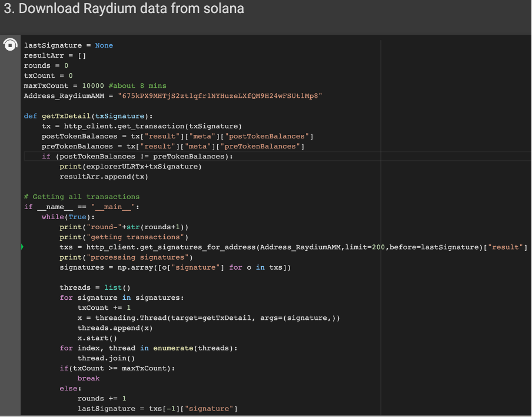Click the 'else:' line
Viewport: 532px width, 417px height.
(x=71, y=389)
